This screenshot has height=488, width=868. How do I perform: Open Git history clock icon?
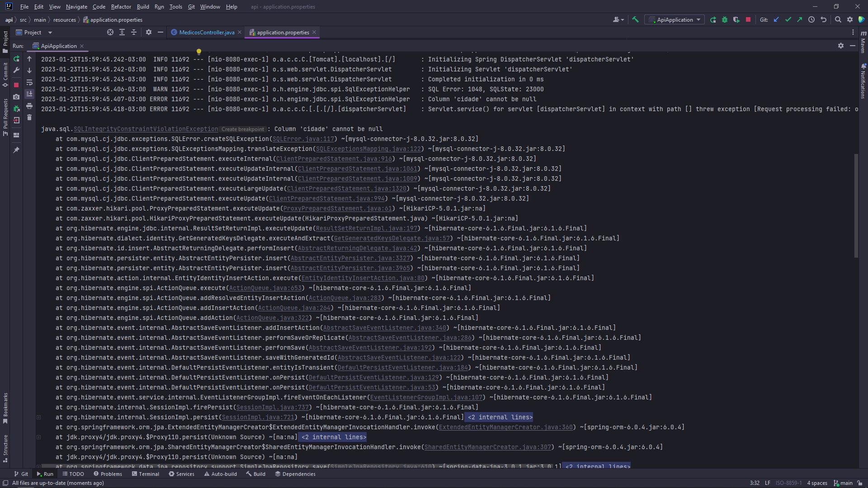[x=811, y=19]
